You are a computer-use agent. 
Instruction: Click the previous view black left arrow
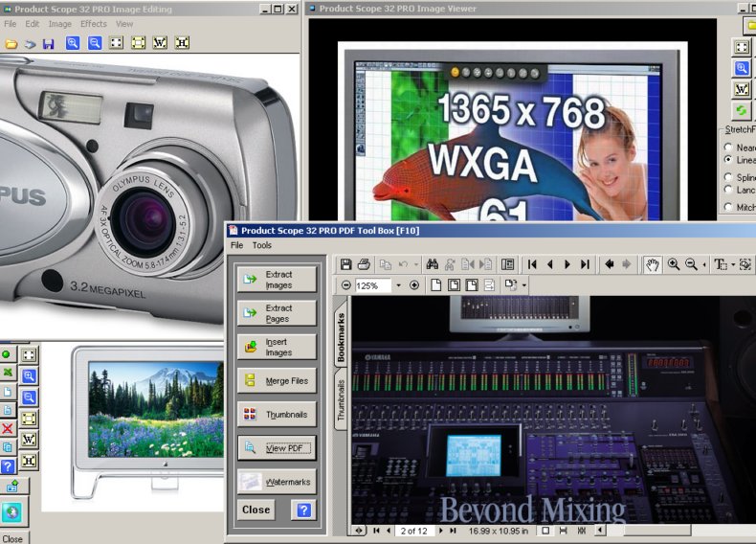[610, 264]
